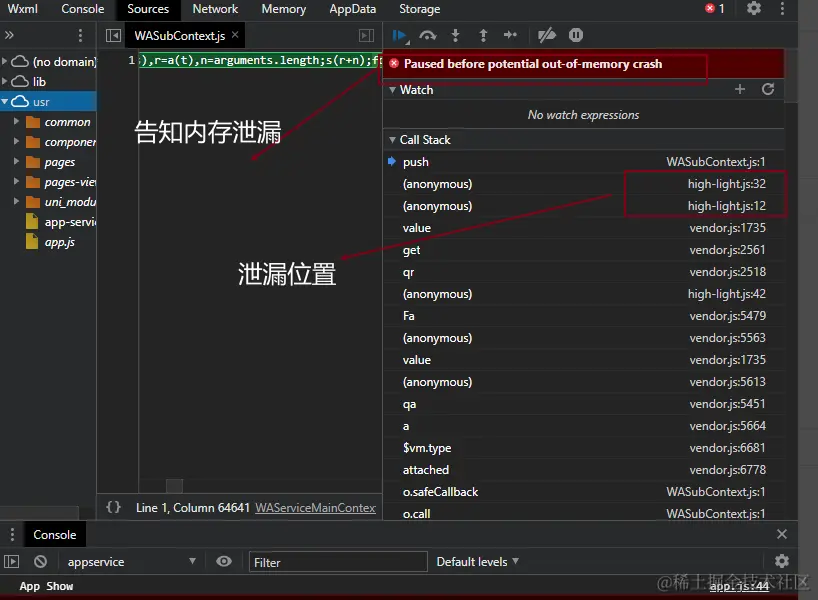Open console drawer options menu
Viewport: 818px width, 600px height.
12,535
